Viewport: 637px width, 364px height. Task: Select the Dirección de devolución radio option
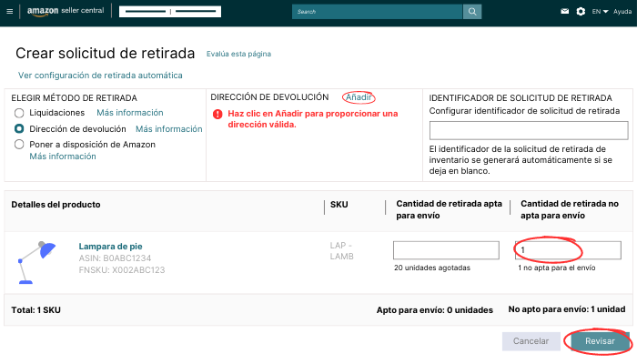coord(19,129)
